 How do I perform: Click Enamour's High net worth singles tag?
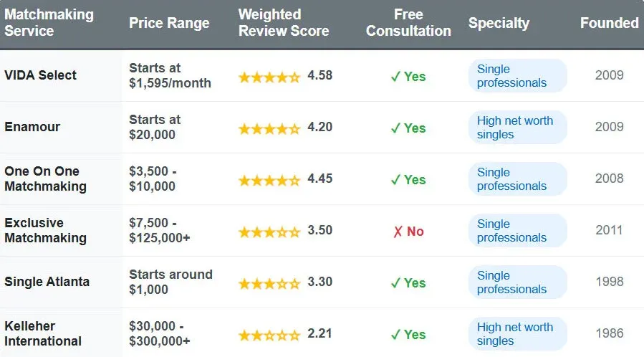pyautogui.click(x=516, y=128)
